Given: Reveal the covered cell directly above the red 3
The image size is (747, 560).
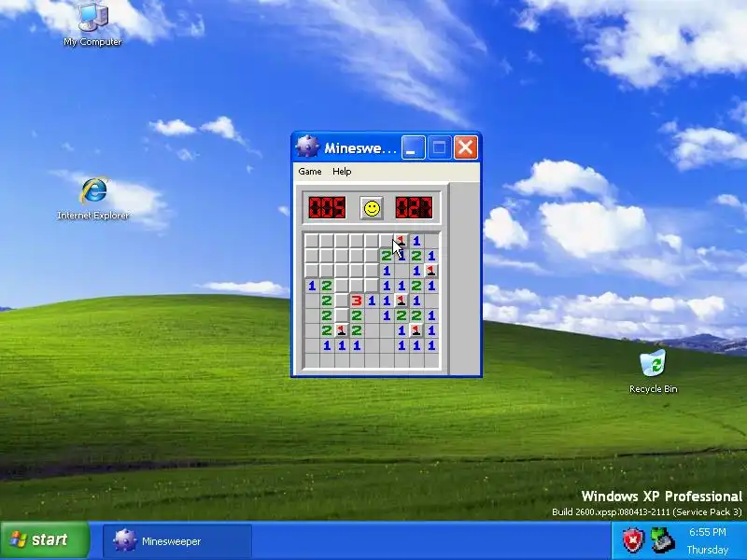Looking at the screenshot, I should pyautogui.click(x=357, y=286).
